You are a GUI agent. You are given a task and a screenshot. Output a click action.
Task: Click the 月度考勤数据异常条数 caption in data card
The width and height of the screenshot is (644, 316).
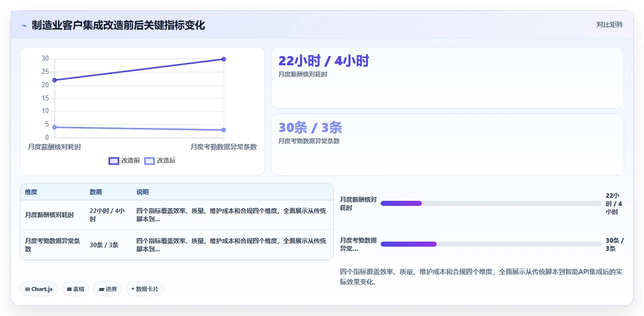coord(309,141)
